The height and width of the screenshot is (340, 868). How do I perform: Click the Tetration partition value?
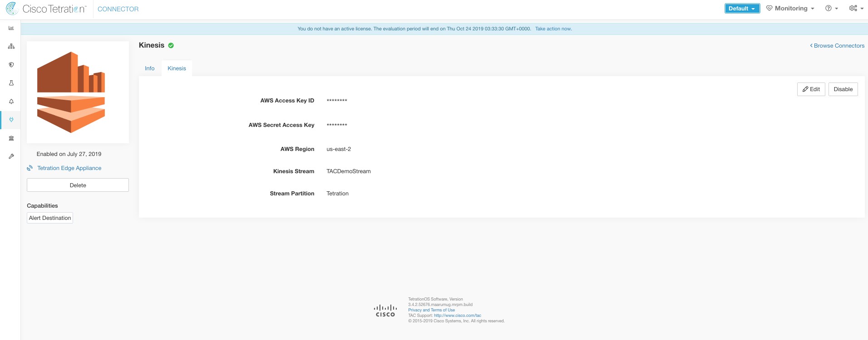(337, 194)
